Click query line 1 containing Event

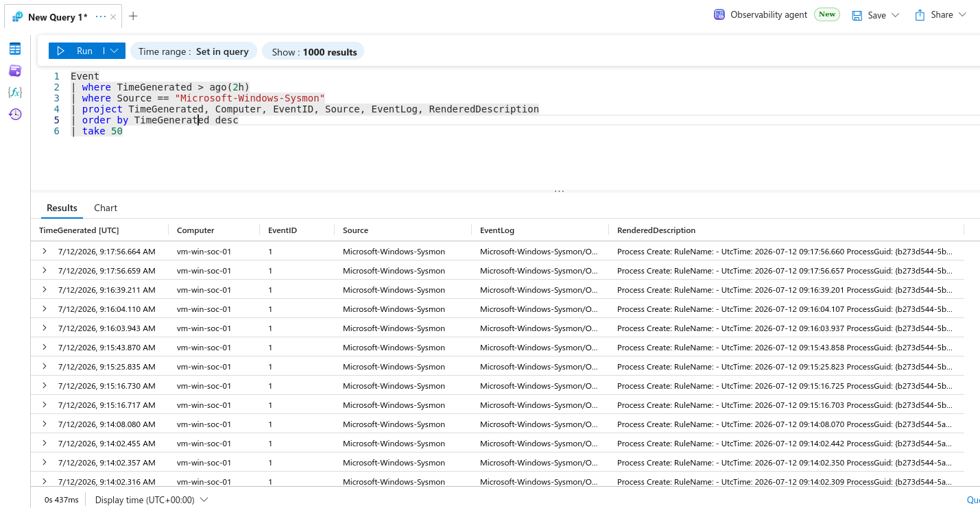pos(85,76)
